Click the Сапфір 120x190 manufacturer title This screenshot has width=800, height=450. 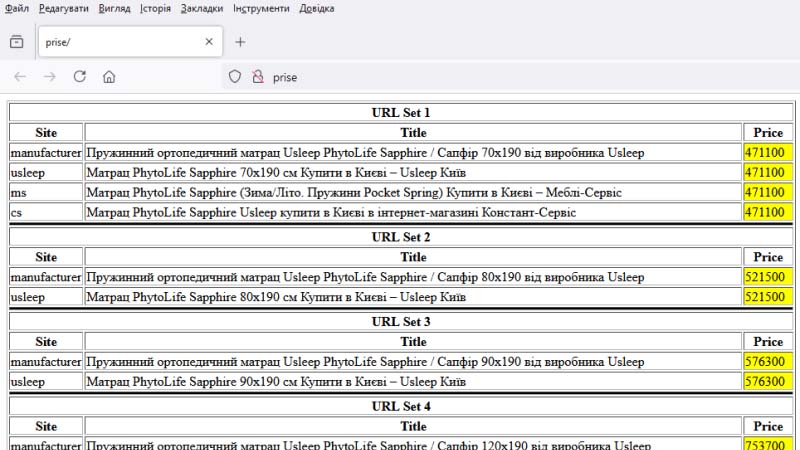[x=413, y=444]
